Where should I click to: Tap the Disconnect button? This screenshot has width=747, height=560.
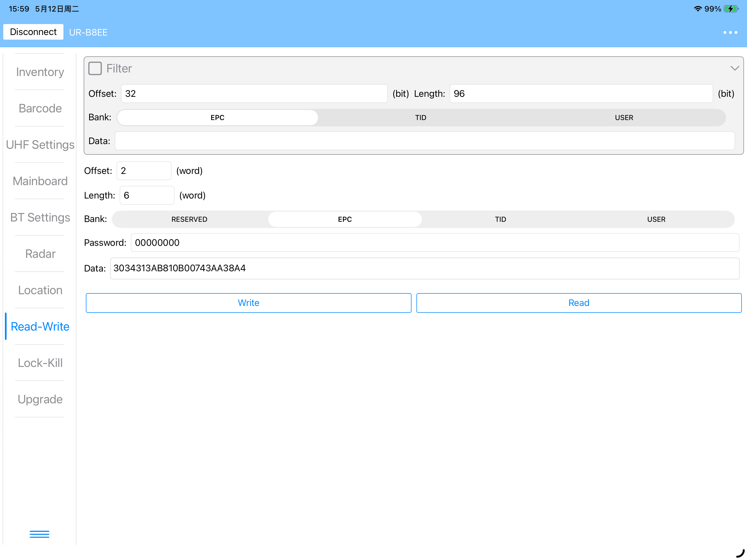[x=33, y=32]
